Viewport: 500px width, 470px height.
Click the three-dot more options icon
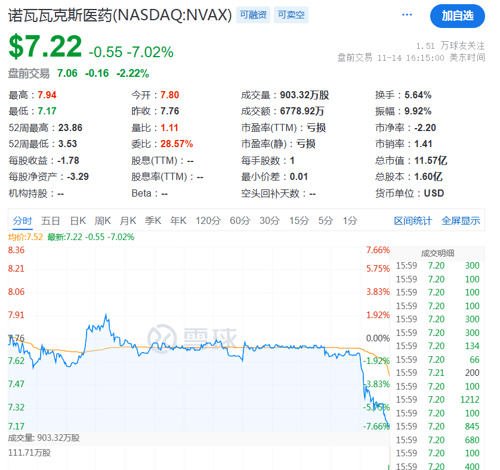click(x=407, y=15)
